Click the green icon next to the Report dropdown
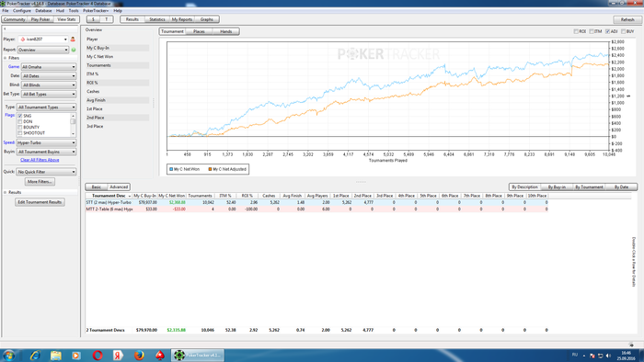Image resolution: width=644 pixels, height=362 pixels. [x=74, y=50]
